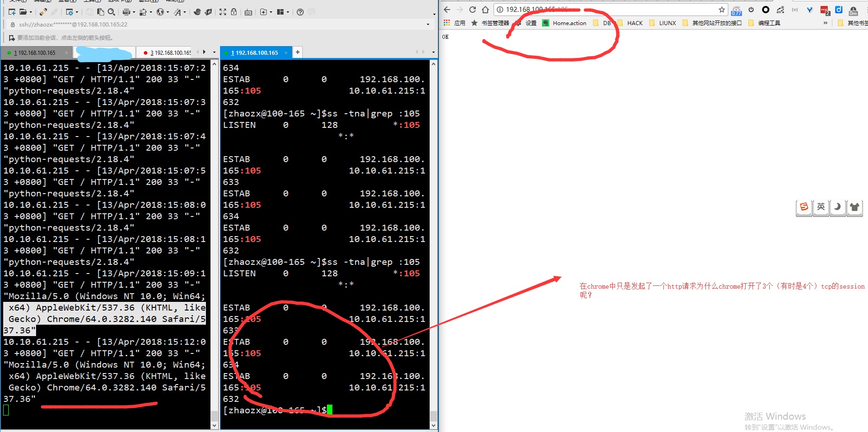Expand the font dropdown arrow
The width and height of the screenshot is (868, 432).
pyautogui.click(x=184, y=12)
